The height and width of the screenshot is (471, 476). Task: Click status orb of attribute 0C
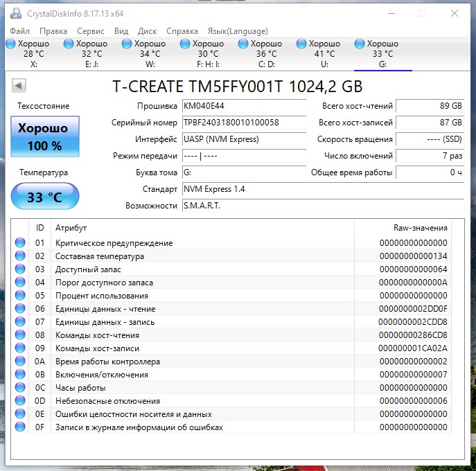(x=20, y=388)
